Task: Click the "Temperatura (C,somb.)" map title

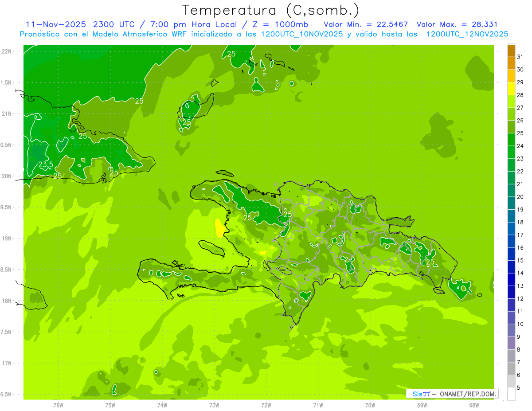Action: tap(270, 10)
